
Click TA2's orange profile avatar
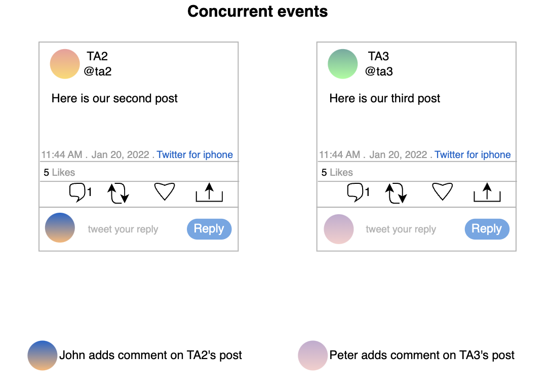tap(65, 64)
